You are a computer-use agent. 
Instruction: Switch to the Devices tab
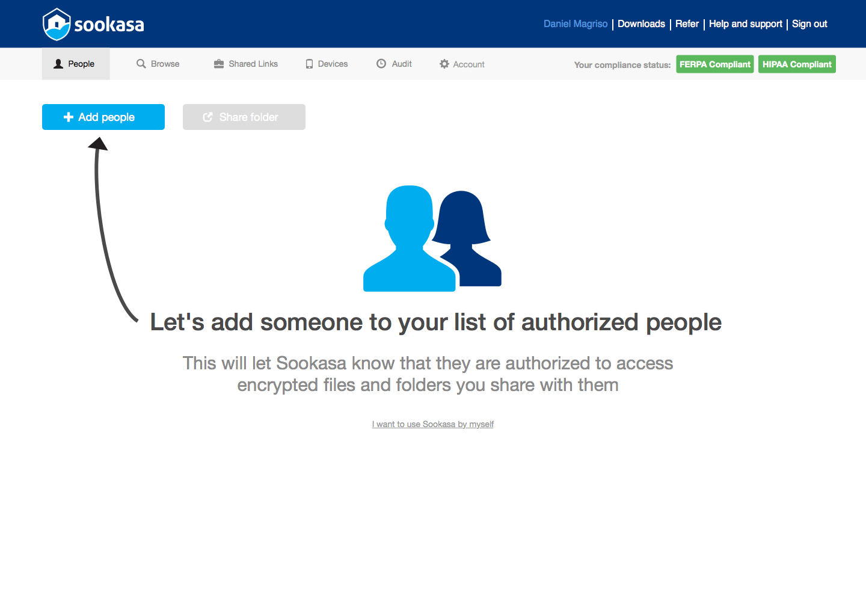(333, 64)
